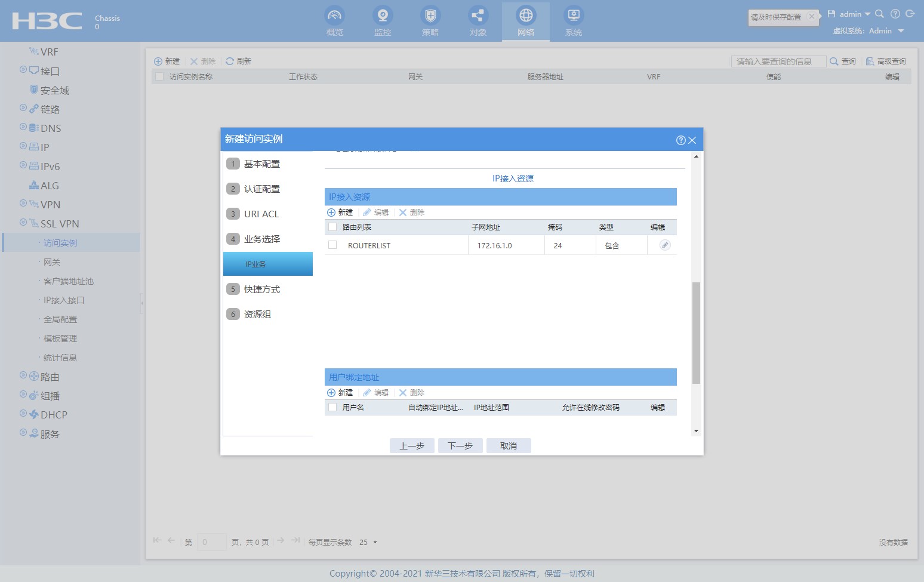Check the ROUTERLIST row checkbox
This screenshot has width=924, height=582.
click(332, 245)
